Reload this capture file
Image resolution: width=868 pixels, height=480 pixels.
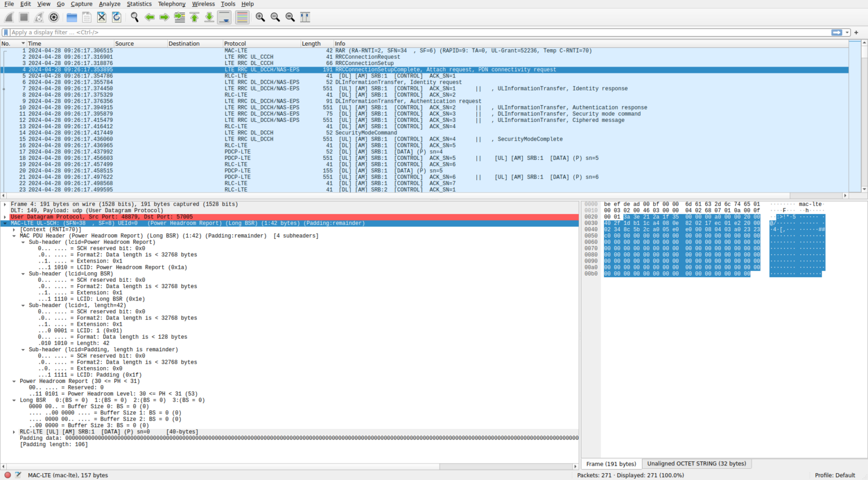tap(117, 17)
